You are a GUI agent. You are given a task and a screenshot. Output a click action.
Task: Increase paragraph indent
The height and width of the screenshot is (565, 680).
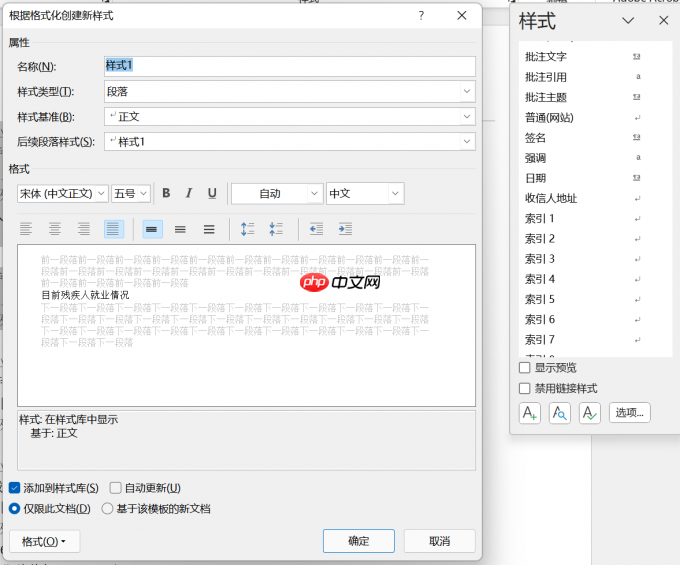click(345, 229)
